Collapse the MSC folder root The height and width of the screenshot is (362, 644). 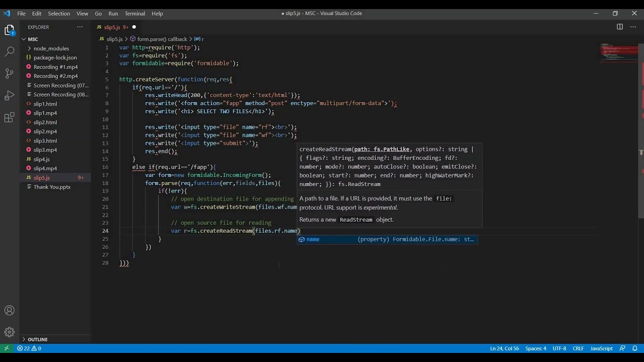coord(24,39)
